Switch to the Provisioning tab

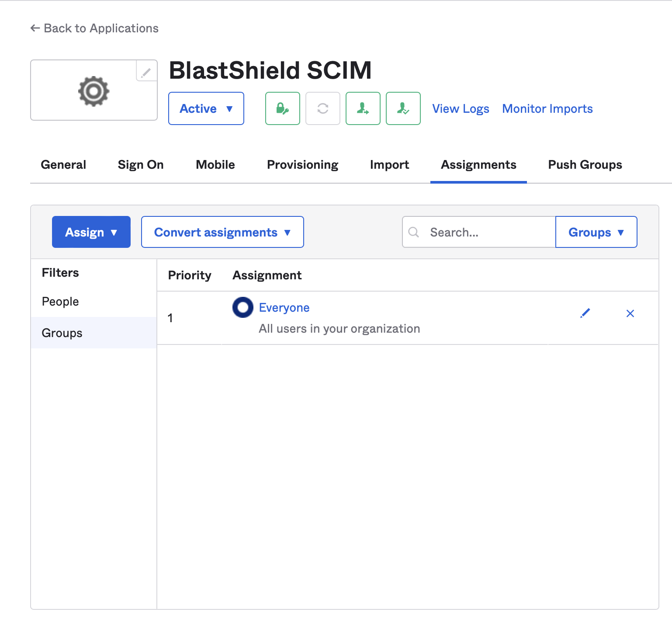pos(302,165)
